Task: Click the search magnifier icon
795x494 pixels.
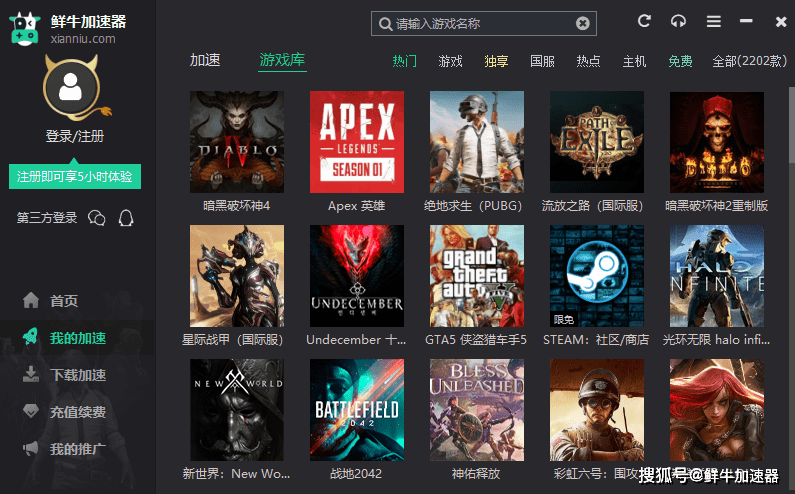Action: pyautogui.click(x=383, y=24)
